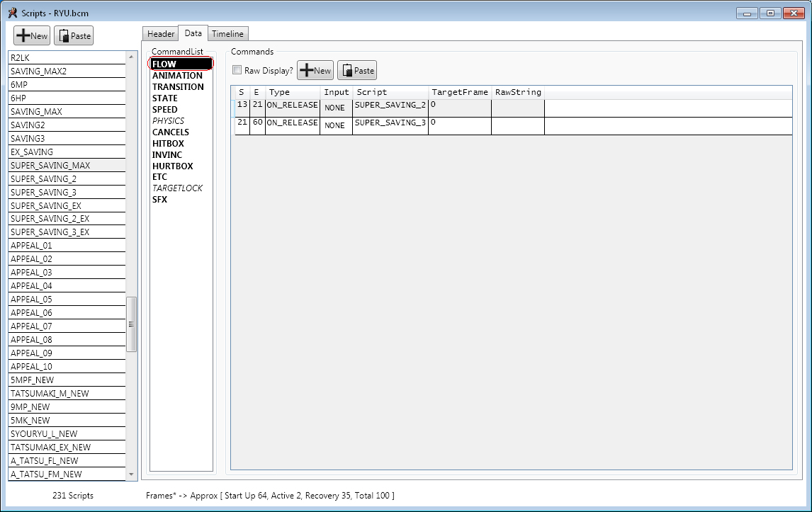
Task: Click the TargetFrame column header
Action: click(x=459, y=93)
